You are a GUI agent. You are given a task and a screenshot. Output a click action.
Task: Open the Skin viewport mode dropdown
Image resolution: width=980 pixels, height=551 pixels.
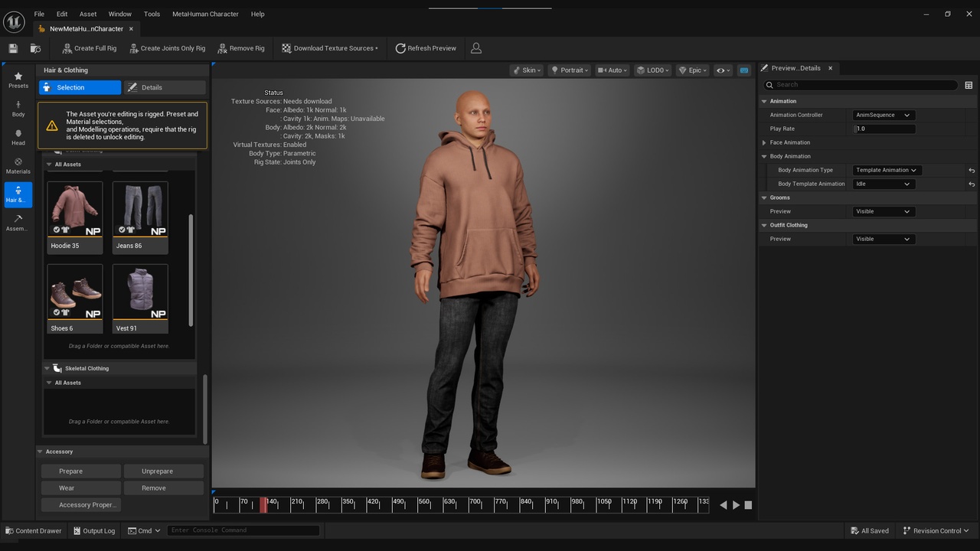527,70
